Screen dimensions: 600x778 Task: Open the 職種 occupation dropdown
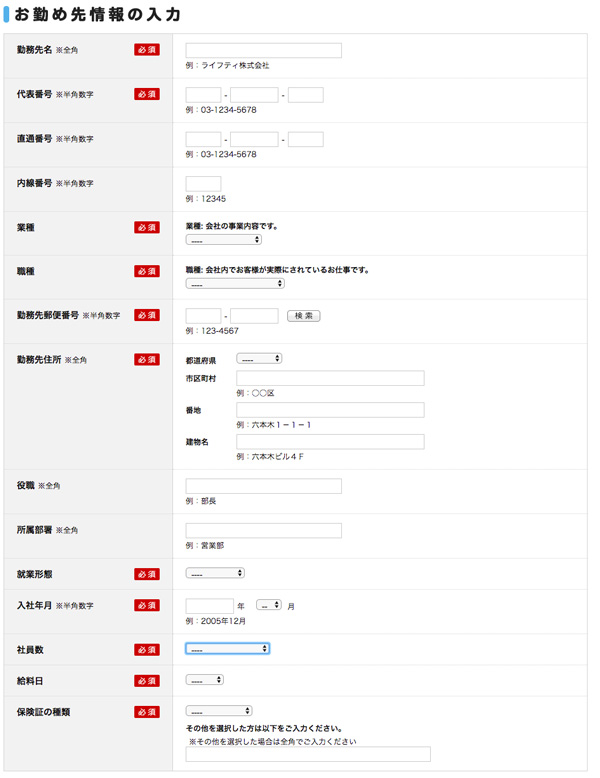pos(235,283)
